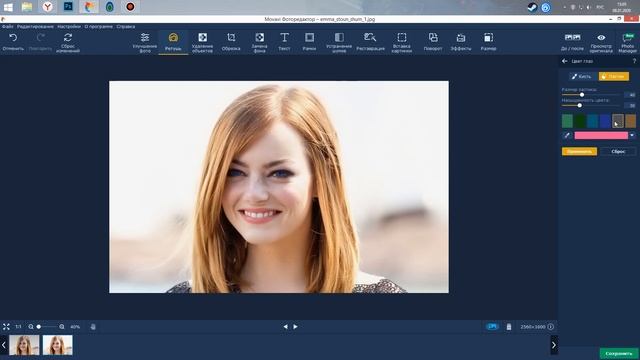Pick color with the eyedropper icon

(x=567, y=135)
